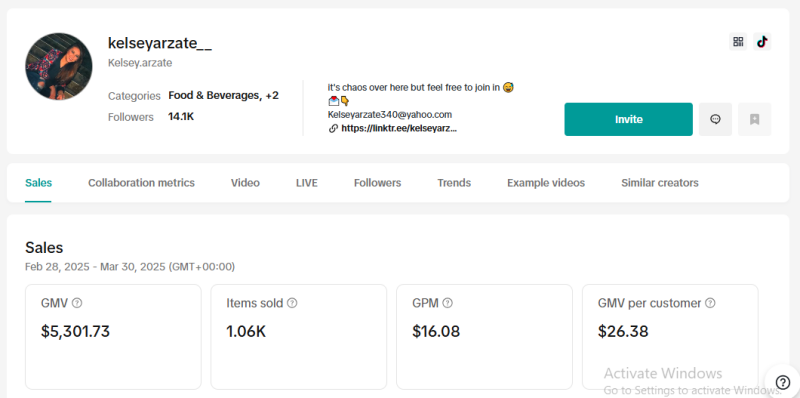800x398 pixels.
Task: Select the Trends tab
Action: (x=454, y=183)
